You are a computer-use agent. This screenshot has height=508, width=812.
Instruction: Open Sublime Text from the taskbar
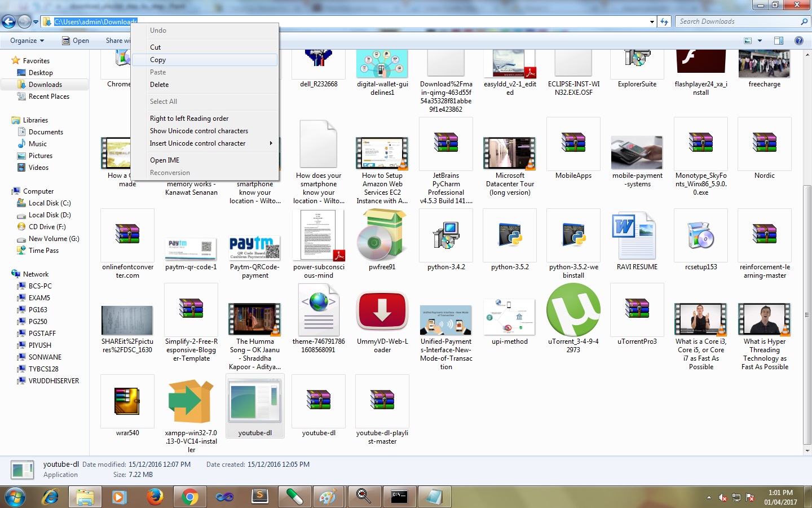pyautogui.click(x=260, y=497)
